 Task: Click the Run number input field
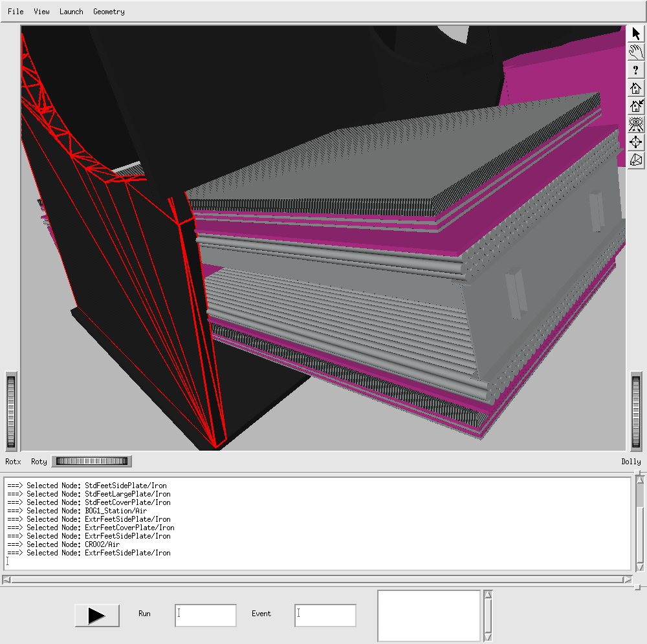pos(205,616)
